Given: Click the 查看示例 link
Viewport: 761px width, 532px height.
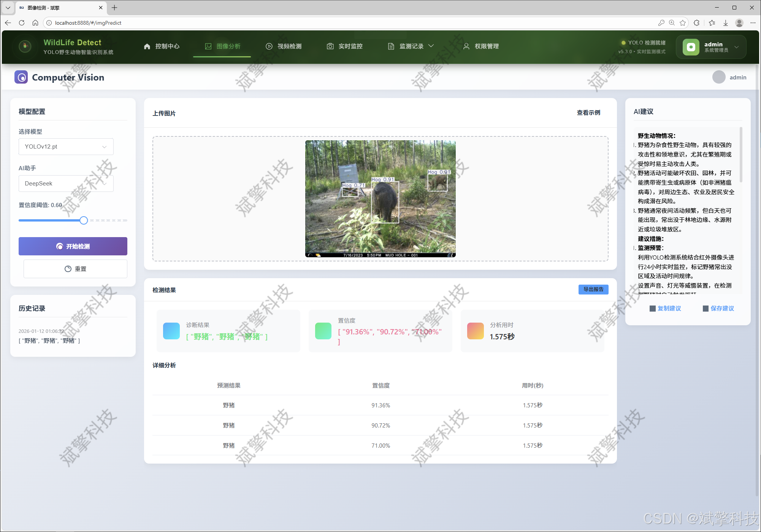Looking at the screenshot, I should point(588,113).
